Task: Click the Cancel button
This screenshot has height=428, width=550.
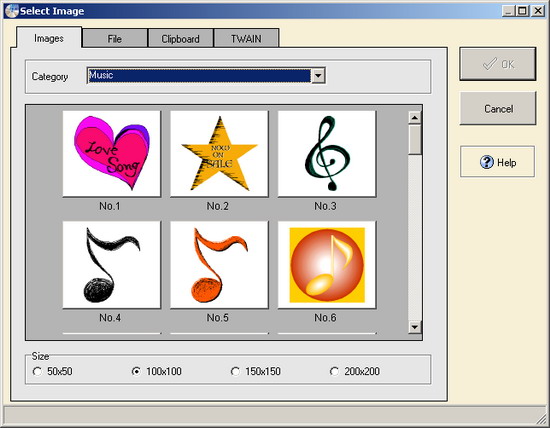Action: tap(498, 108)
